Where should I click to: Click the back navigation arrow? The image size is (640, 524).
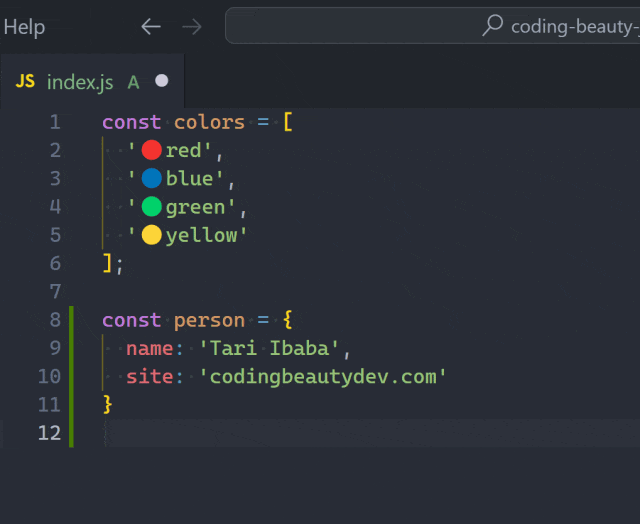(x=151, y=27)
